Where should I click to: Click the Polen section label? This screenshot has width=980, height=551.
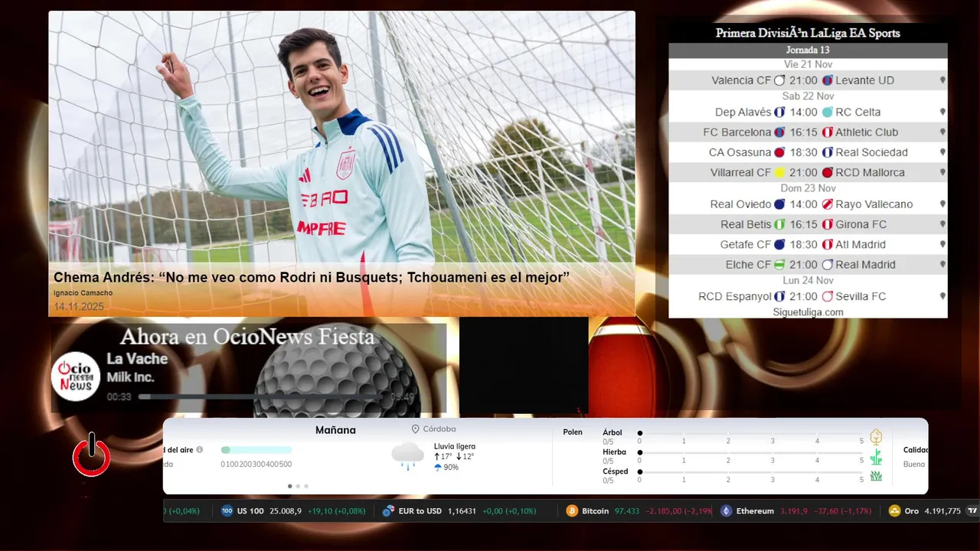click(573, 432)
